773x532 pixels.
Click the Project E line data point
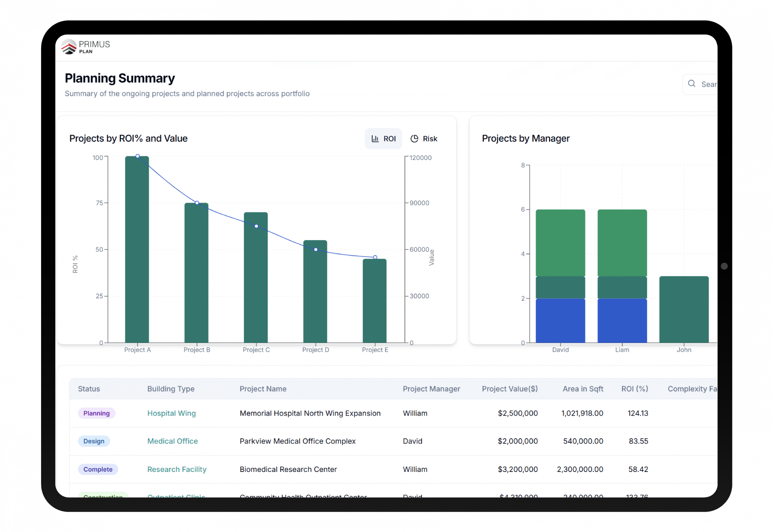[375, 257]
